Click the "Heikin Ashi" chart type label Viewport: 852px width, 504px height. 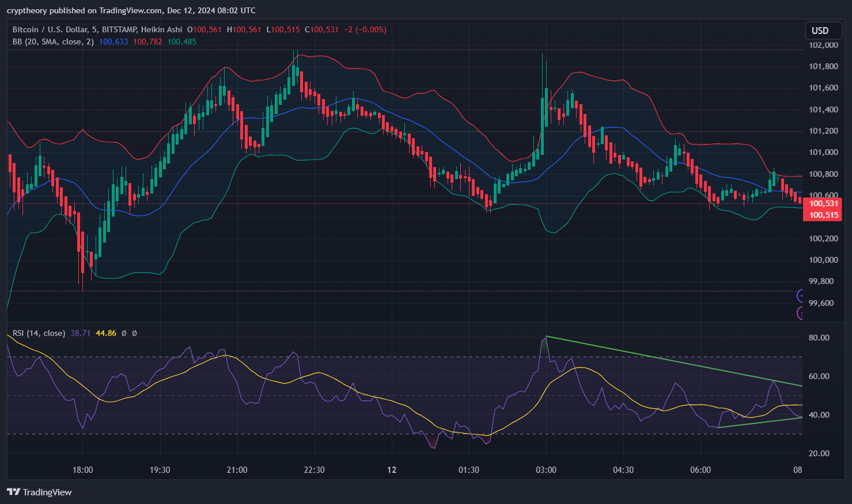(x=162, y=29)
